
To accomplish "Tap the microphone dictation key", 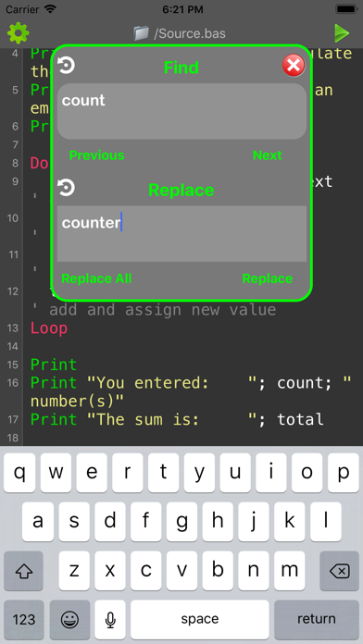I will pyautogui.click(x=110, y=619).
